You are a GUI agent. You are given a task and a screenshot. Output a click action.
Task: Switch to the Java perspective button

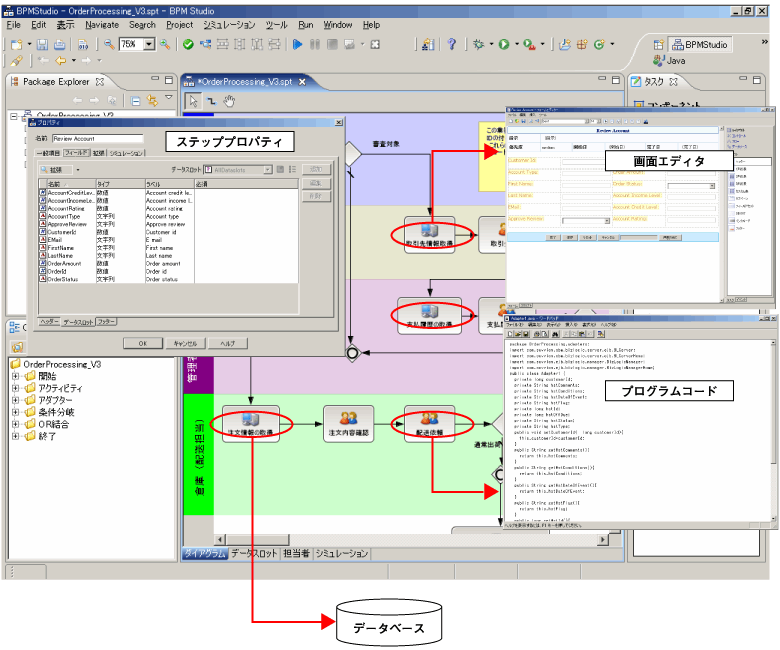click(670, 61)
